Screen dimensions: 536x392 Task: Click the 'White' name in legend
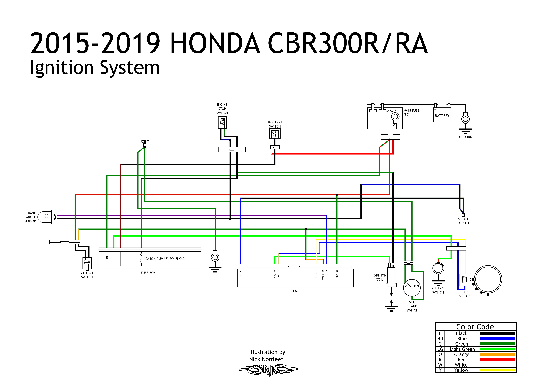tap(461, 365)
